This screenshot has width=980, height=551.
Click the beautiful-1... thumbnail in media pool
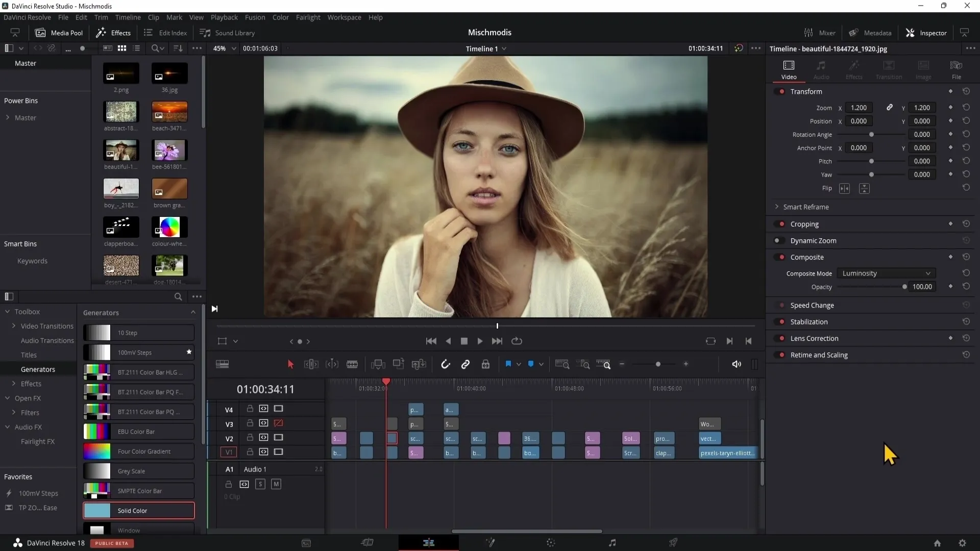120,150
